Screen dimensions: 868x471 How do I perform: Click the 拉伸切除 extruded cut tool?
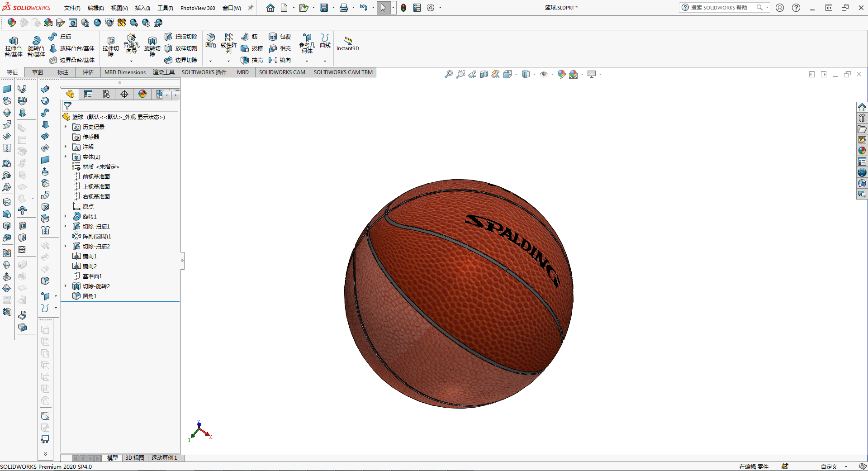(111, 47)
